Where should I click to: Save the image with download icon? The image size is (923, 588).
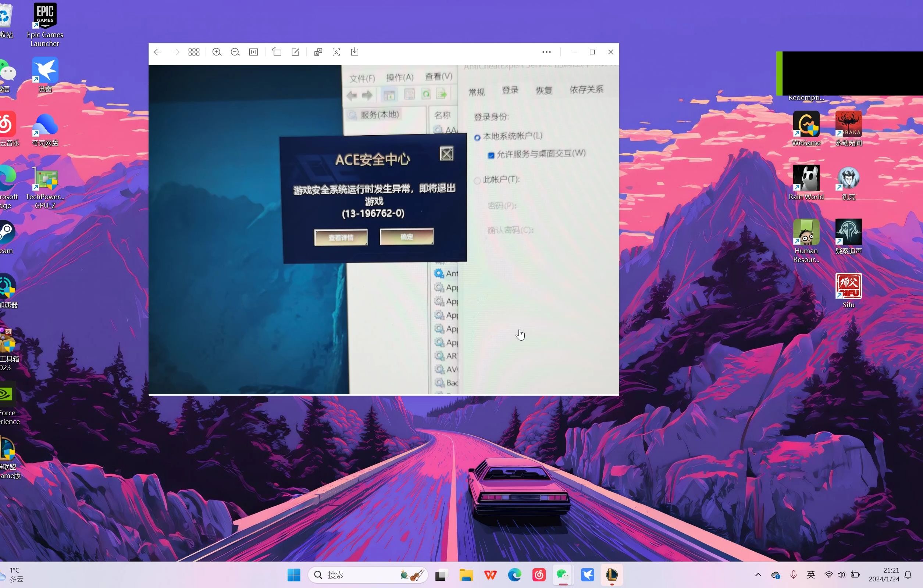click(355, 52)
